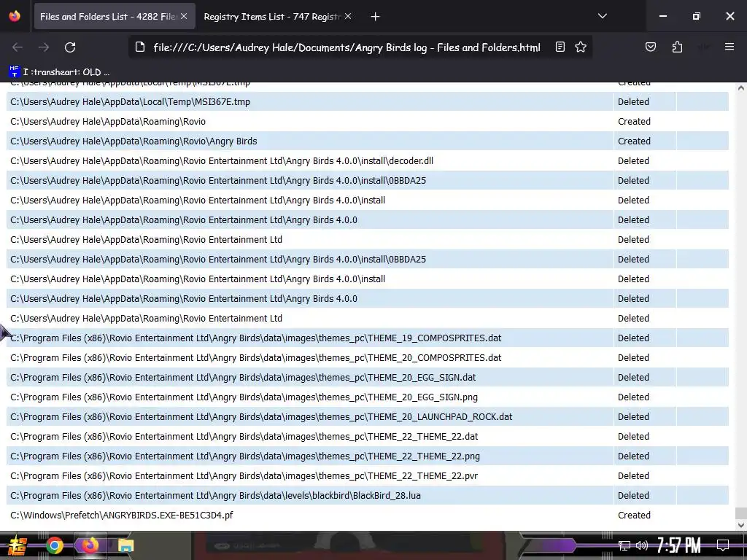Screen dimensions: 747x560
Task: Click Deleted status for MSI367E.tmp row
Action: (633, 102)
